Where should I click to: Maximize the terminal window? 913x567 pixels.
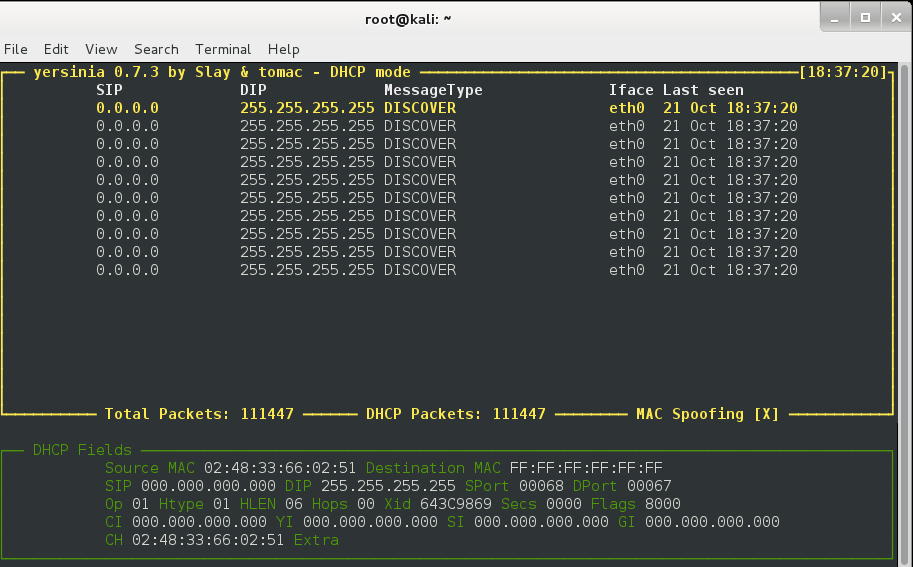point(864,17)
